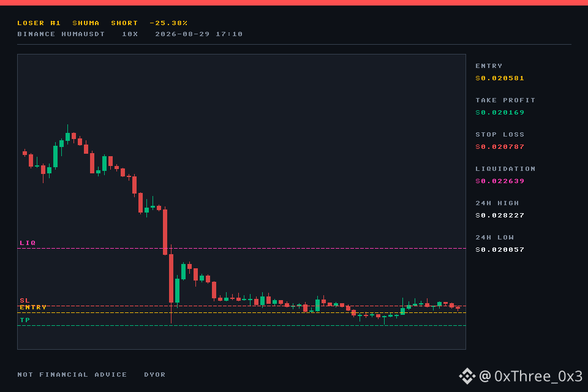Click the 24H HIGH heading

pyautogui.click(x=497, y=203)
